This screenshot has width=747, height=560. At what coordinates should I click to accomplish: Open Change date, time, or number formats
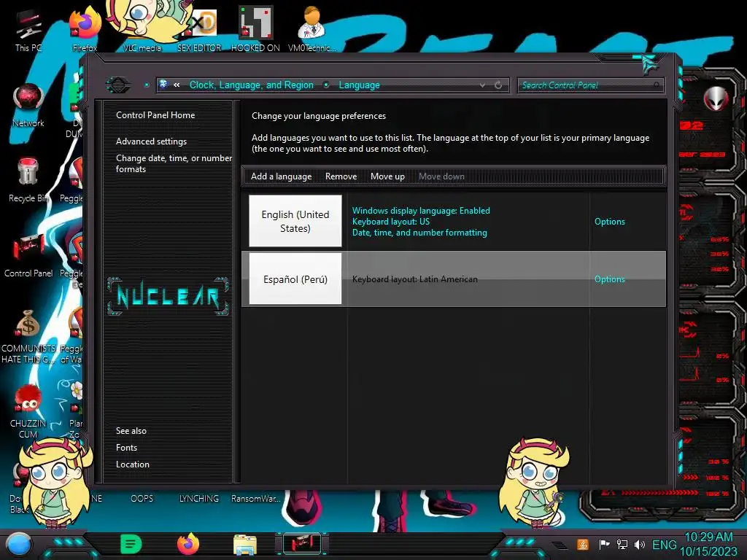coord(174,163)
